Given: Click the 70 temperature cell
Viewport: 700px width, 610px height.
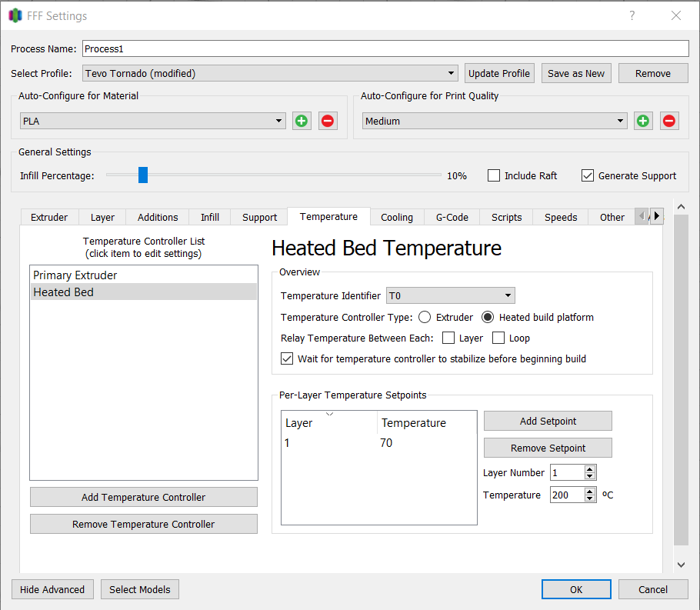Looking at the screenshot, I should pyautogui.click(x=386, y=443).
